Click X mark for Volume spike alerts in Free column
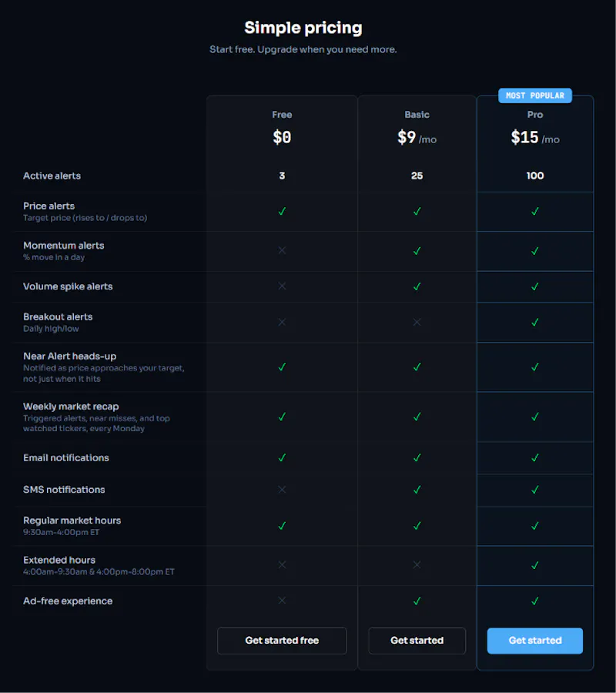The image size is (616, 693). coord(282,286)
